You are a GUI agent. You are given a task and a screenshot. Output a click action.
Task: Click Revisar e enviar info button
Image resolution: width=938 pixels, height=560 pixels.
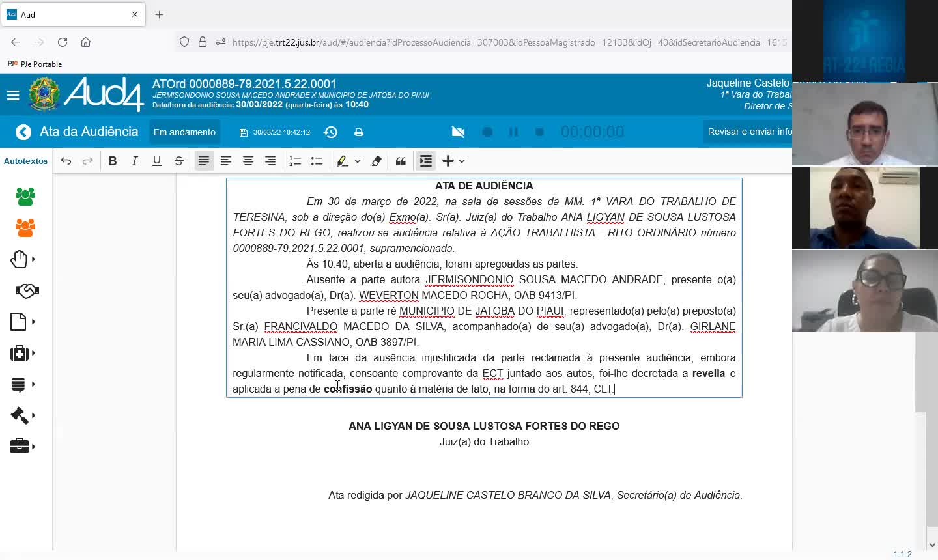click(748, 132)
